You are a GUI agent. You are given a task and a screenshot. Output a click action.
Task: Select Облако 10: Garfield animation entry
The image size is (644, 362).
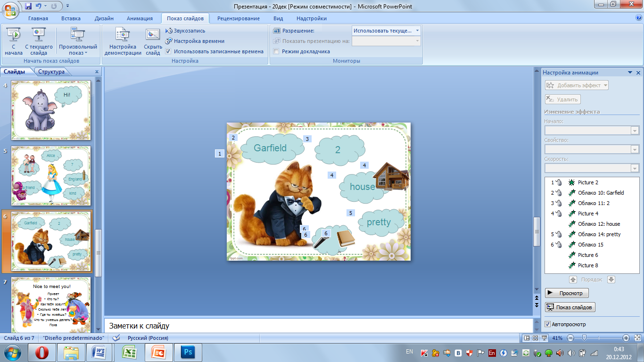(592, 193)
